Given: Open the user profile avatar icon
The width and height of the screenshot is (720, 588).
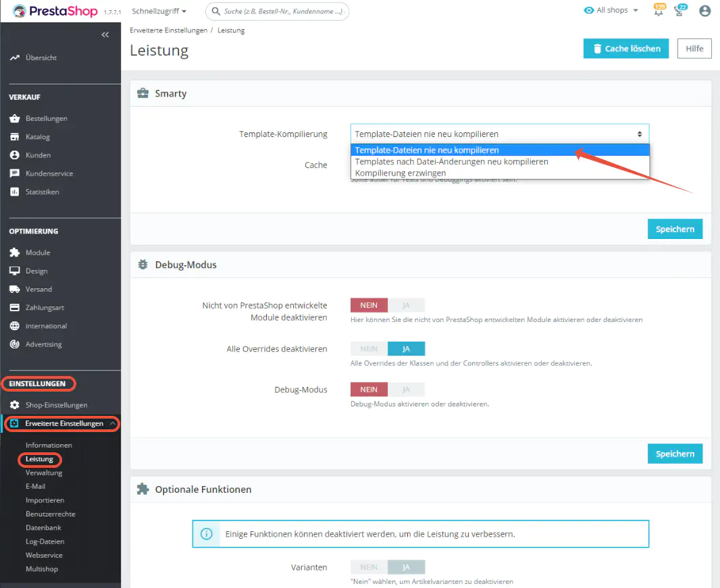Looking at the screenshot, I should click(705, 11).
